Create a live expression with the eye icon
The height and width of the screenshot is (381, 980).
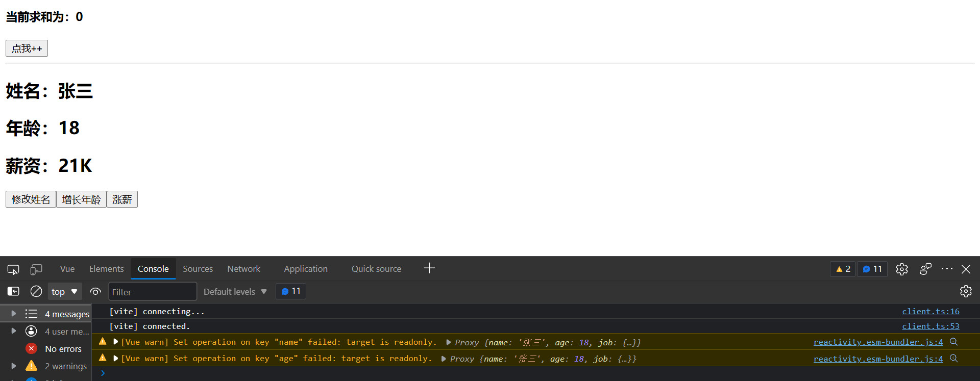tap(95, 292)
